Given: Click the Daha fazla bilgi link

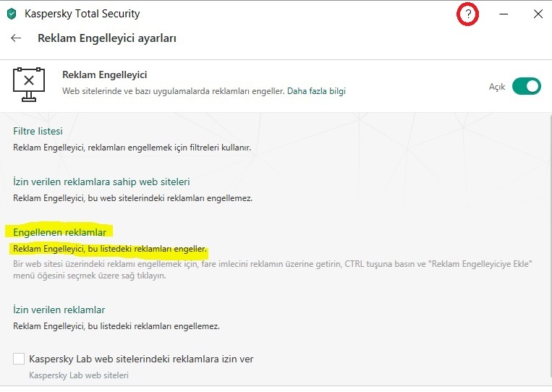Looking at the screenshot, I should tap(316, 91).
